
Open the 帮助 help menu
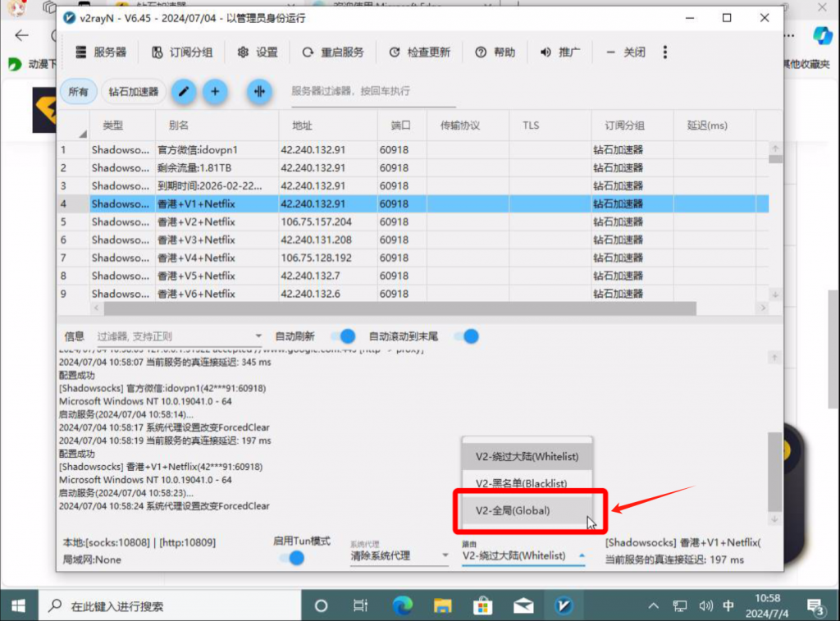click(495, 52)
